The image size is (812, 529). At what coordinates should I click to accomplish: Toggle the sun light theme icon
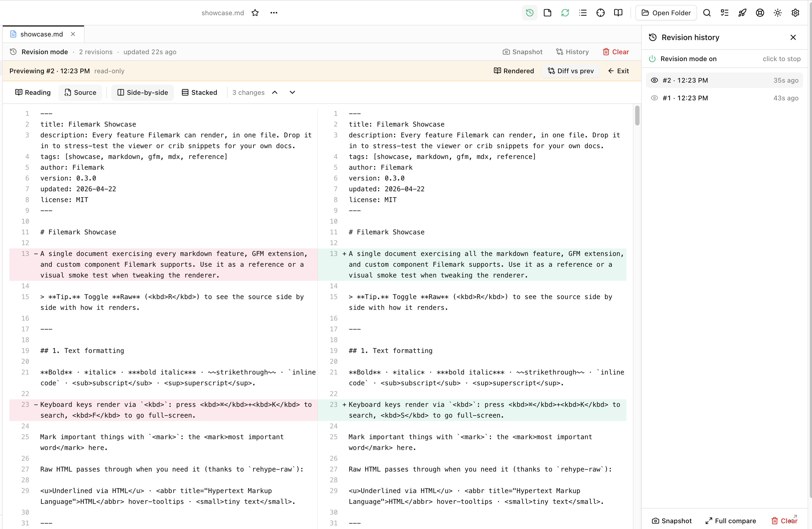tap(778, 13)
